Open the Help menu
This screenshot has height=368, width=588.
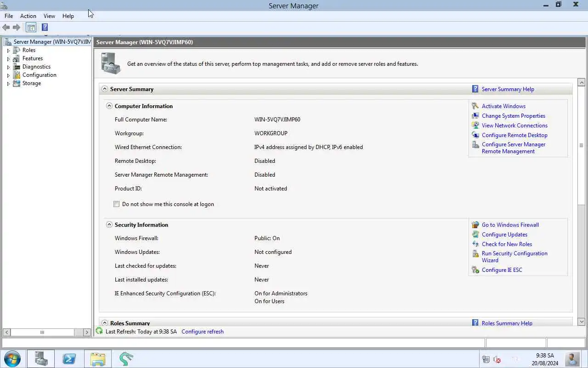point(68,16)
